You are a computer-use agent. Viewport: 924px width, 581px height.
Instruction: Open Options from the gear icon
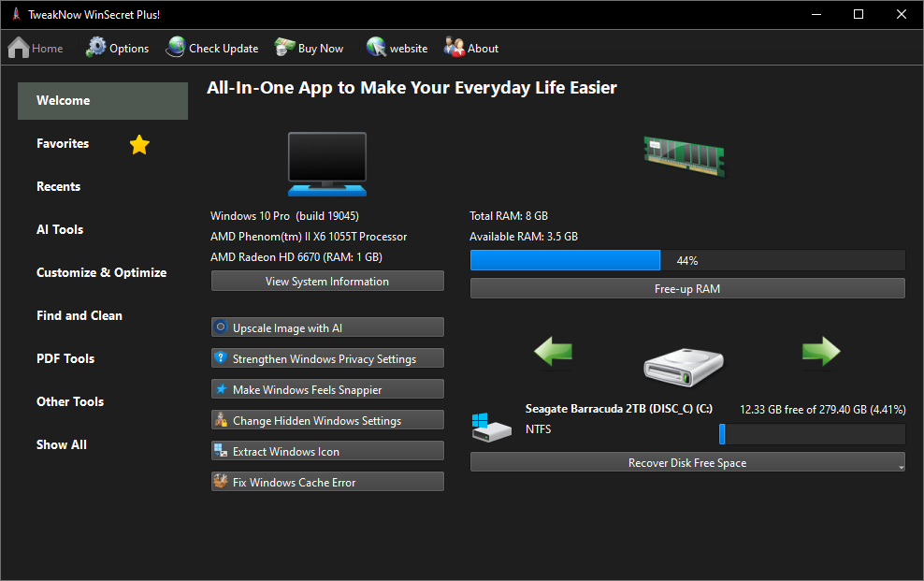click(96, 48)
